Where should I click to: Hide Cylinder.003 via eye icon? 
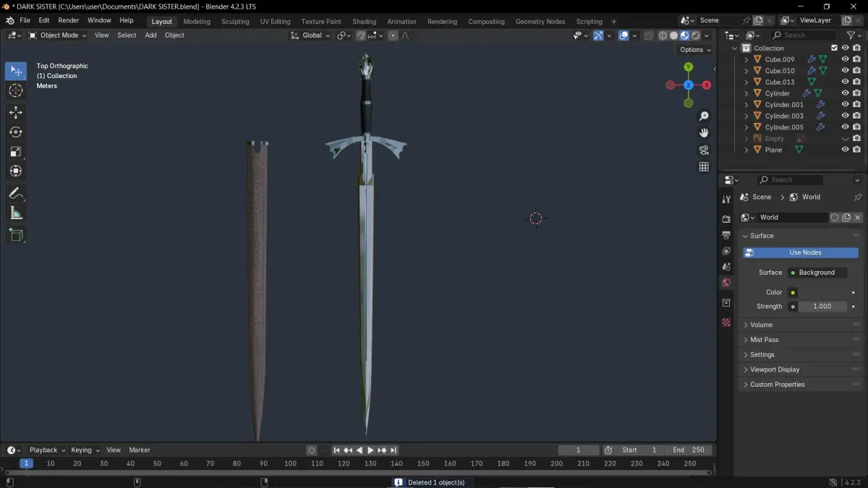point(845,116)
